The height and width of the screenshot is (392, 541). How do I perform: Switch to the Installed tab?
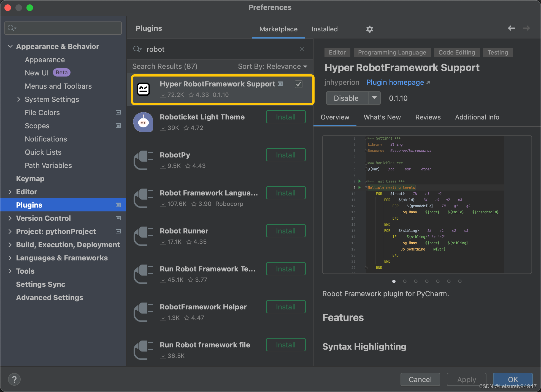[324, 29]
